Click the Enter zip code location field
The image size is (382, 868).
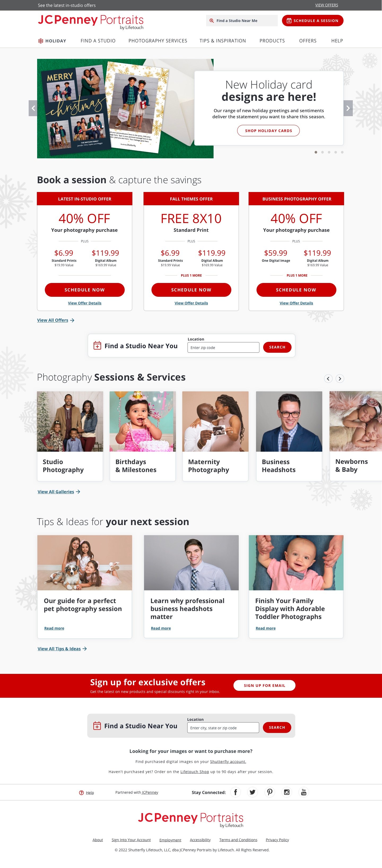click(x=223, y=347)
